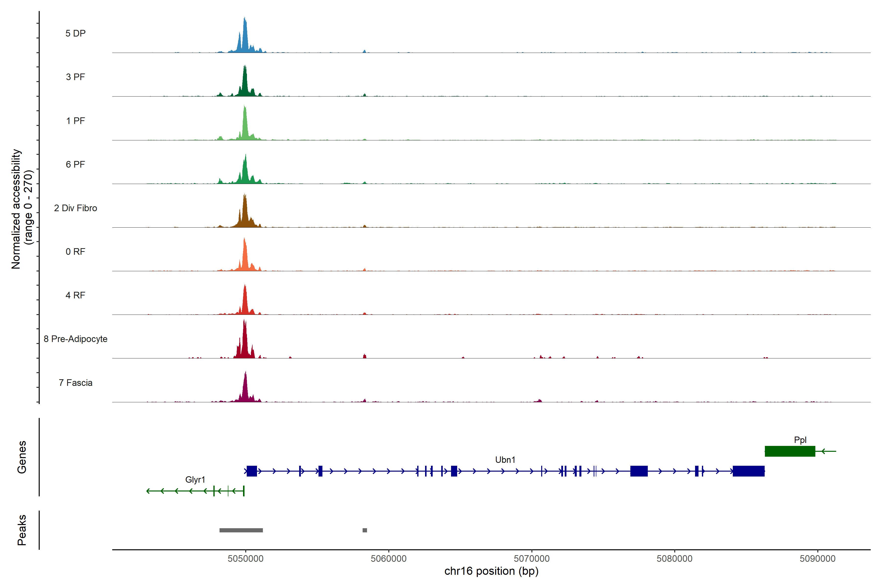Click the 7 Fascia track label

coord(75,383)
